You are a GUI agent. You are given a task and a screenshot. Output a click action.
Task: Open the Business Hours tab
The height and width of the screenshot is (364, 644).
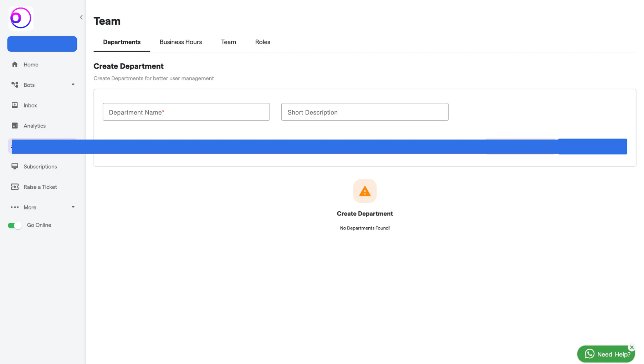click(x=181, y=42)
